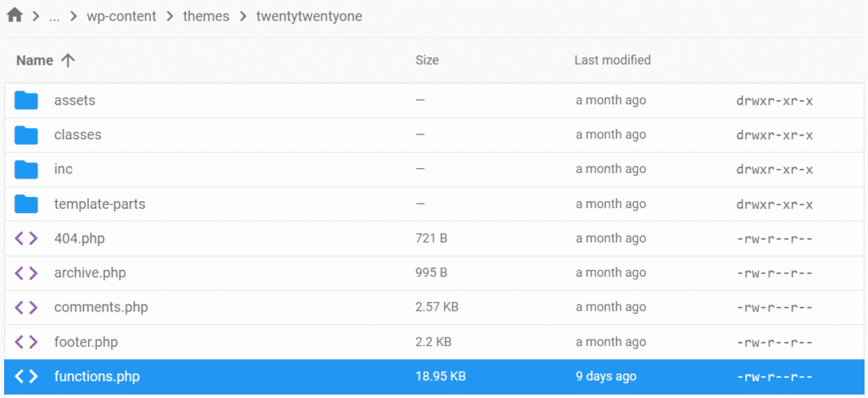Click the home breadcrumb icon

pyautogui.click(x=14, y=16)
